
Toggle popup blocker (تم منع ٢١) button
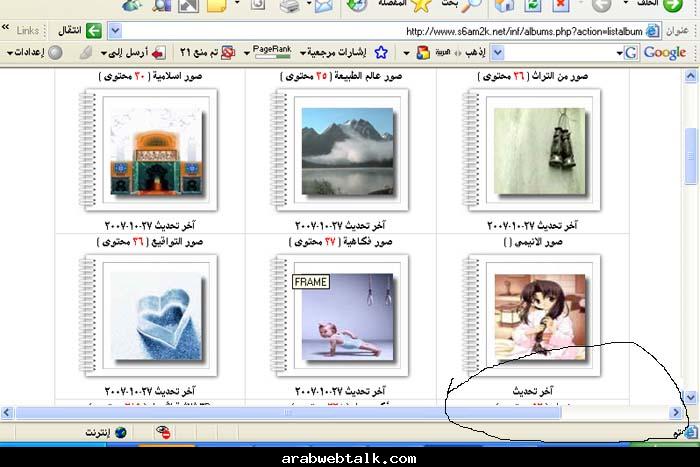click(x=207, y=53)
